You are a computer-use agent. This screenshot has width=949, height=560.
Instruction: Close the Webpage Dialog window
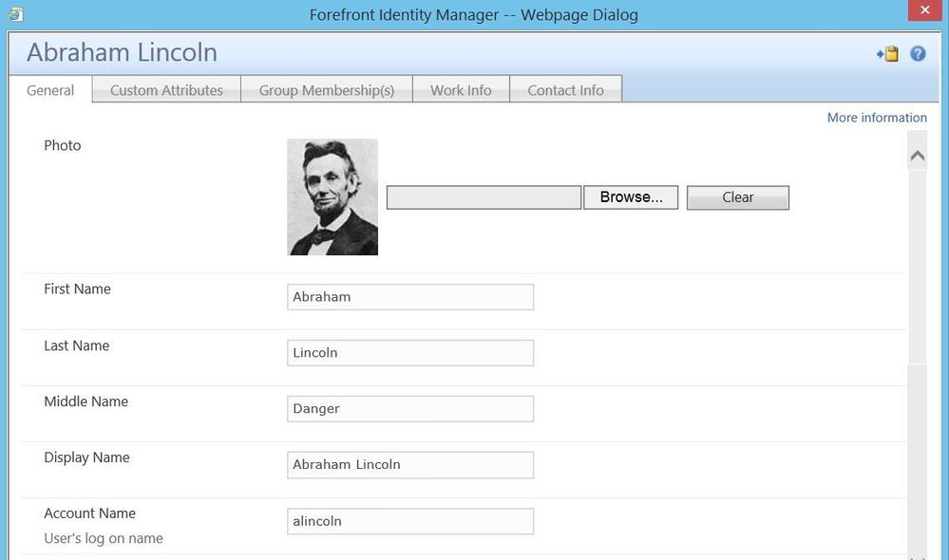click(925, 10)
